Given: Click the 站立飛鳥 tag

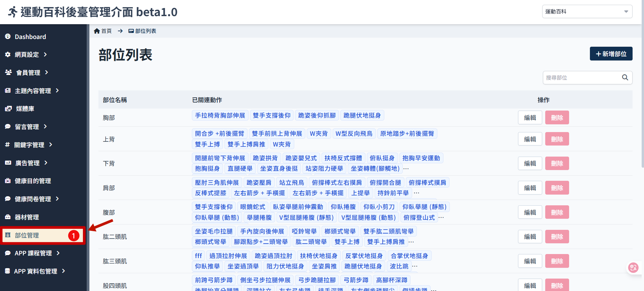Looking at the screenshot, I should (x=292, y=182).
